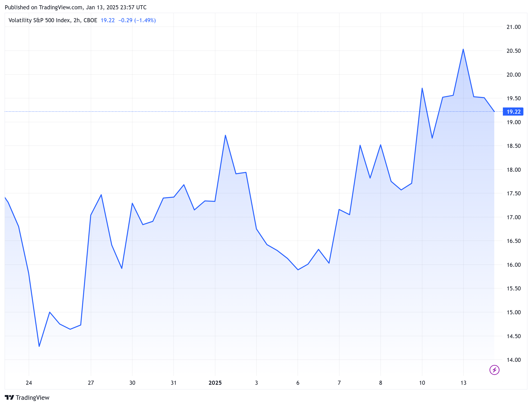
Task: Click the TradingView logo at bottom left
Action: click(x=27, y=398)
